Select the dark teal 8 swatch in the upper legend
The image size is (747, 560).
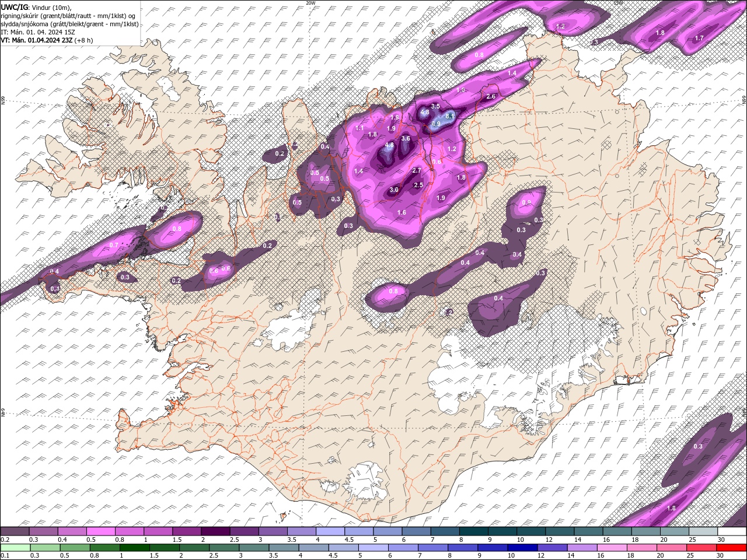click(474, 531)
